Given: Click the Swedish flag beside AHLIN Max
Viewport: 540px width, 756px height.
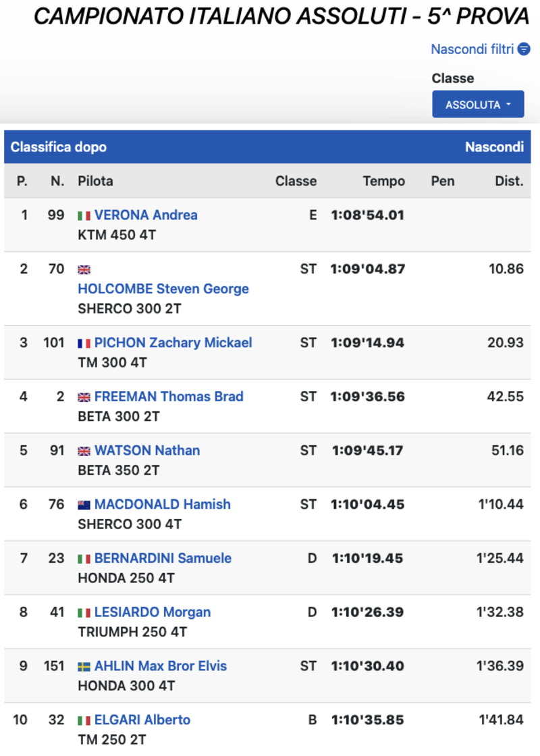Looking at the screenshot, I should [x=84, y=666].
